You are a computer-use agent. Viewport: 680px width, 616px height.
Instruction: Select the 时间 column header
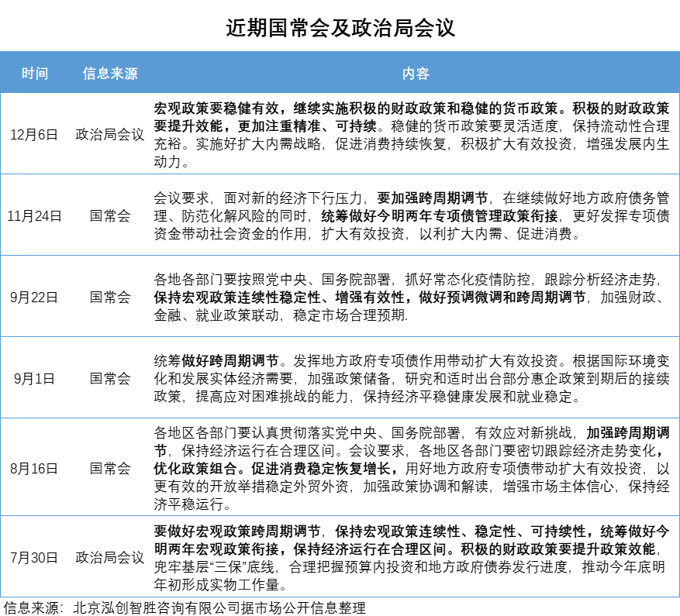pos(35,74)
